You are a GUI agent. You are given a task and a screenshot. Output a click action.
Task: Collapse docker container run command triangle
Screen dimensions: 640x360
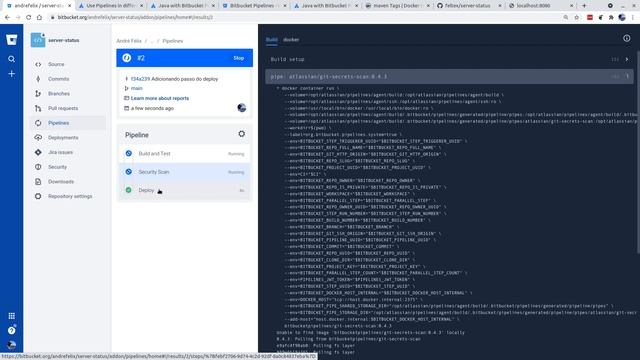click(x=278, y=88)
